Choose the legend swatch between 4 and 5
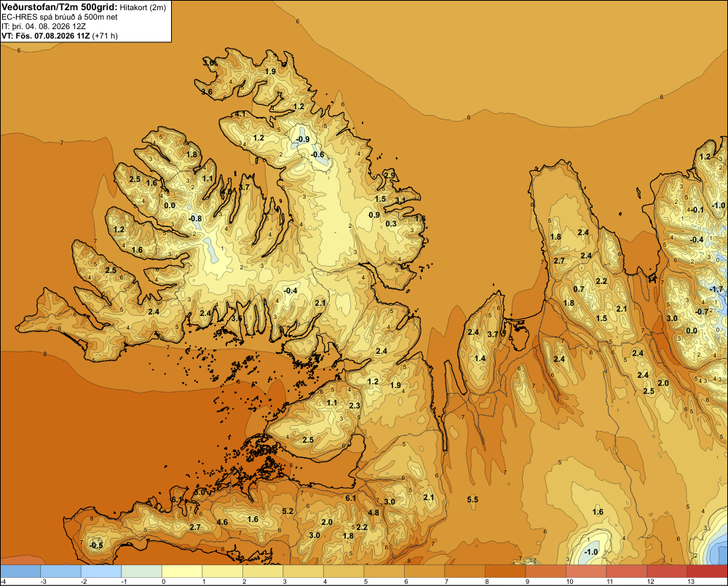 click(344, 571)
